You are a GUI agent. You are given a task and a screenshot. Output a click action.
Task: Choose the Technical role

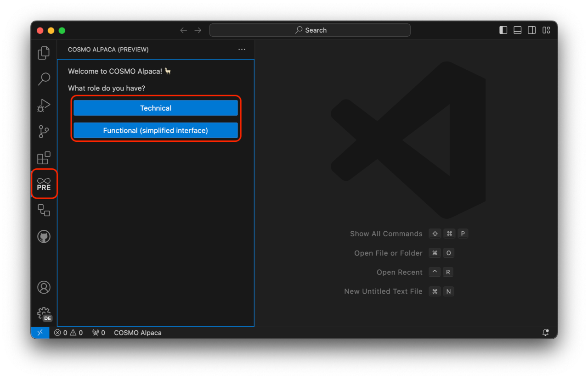pos(155,108)
